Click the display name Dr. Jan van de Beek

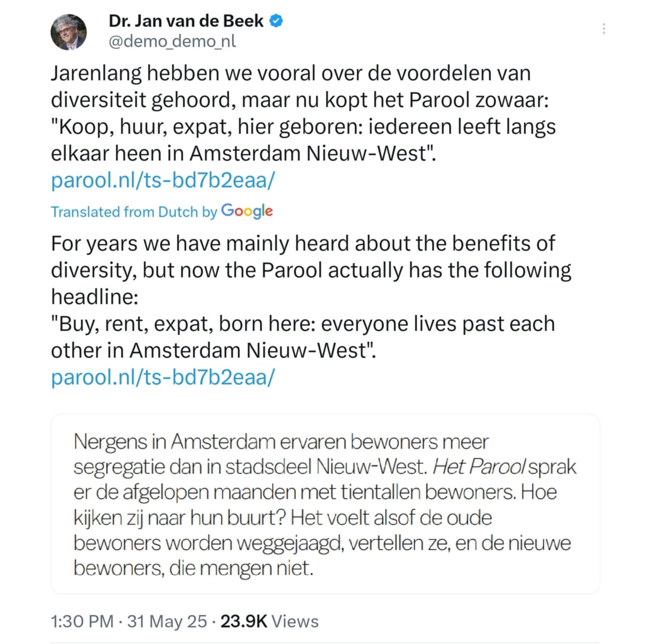(x=186, y=21)
